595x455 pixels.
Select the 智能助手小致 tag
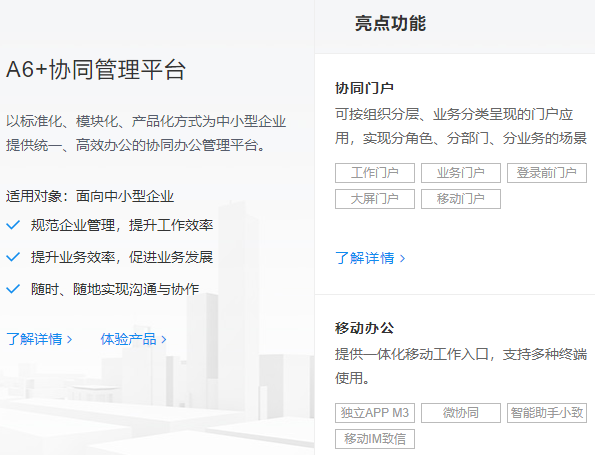[547, 413]
